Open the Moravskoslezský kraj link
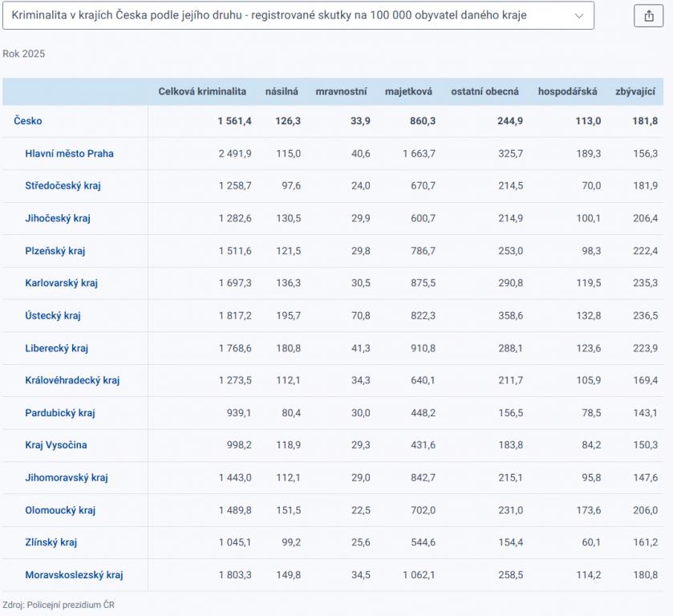The width and height of the screenshot is (673, 616). click(74, 575)
